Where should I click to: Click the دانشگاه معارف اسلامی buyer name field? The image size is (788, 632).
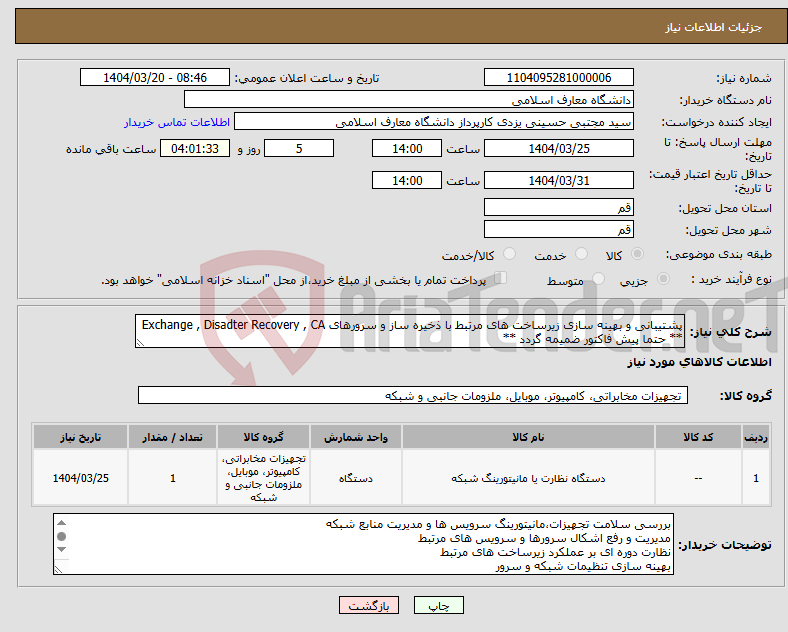pos(409,99)
